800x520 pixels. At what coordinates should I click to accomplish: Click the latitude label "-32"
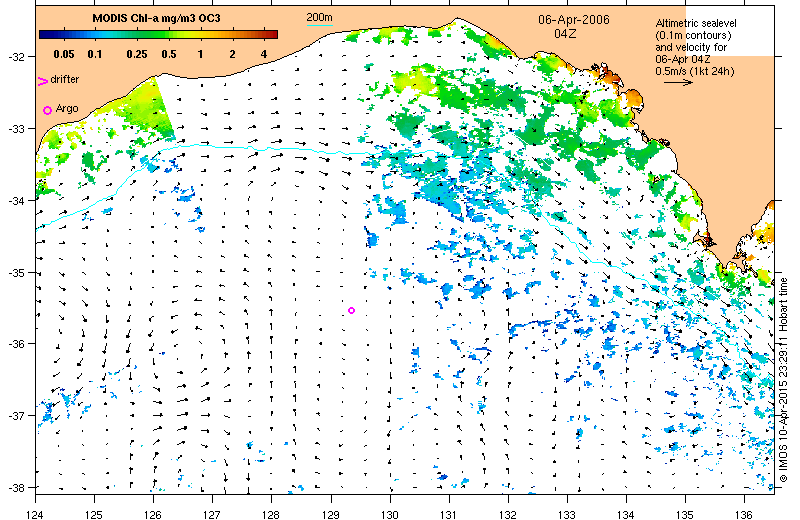pos(15,57)
